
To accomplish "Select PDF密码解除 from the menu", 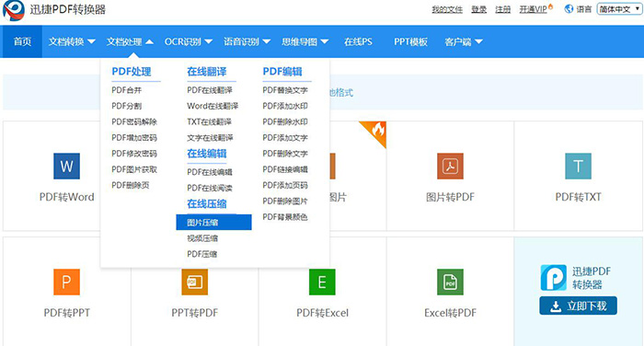I will point(134,122).
